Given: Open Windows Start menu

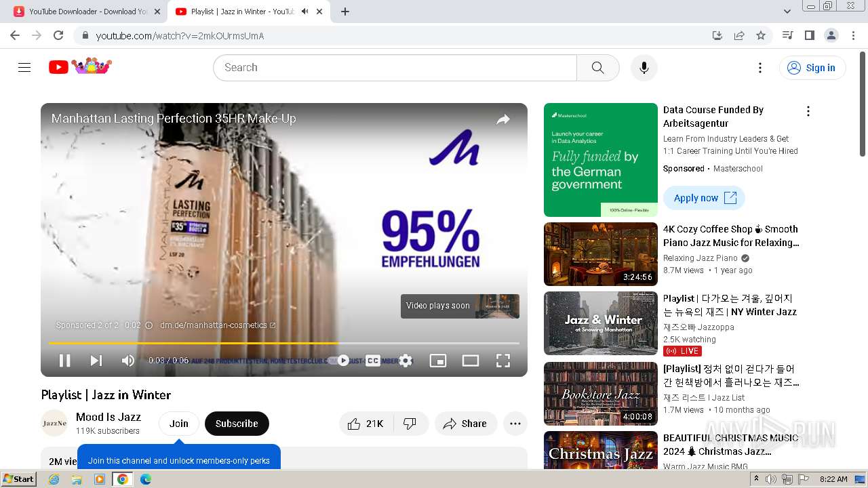Looking at the screenshot, I should [19, 479].
